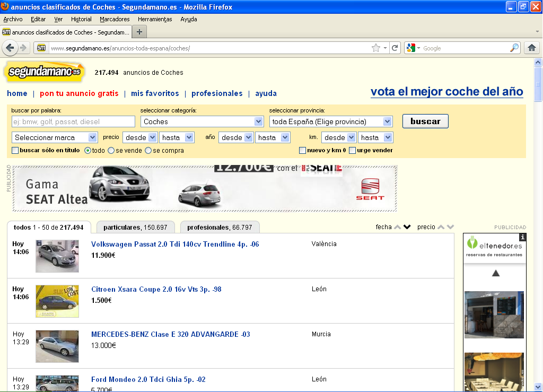Image resolution: width=543 pixels, height=392 pixels.
Task: Click the browser forward arrow
Action: point(23,48)
